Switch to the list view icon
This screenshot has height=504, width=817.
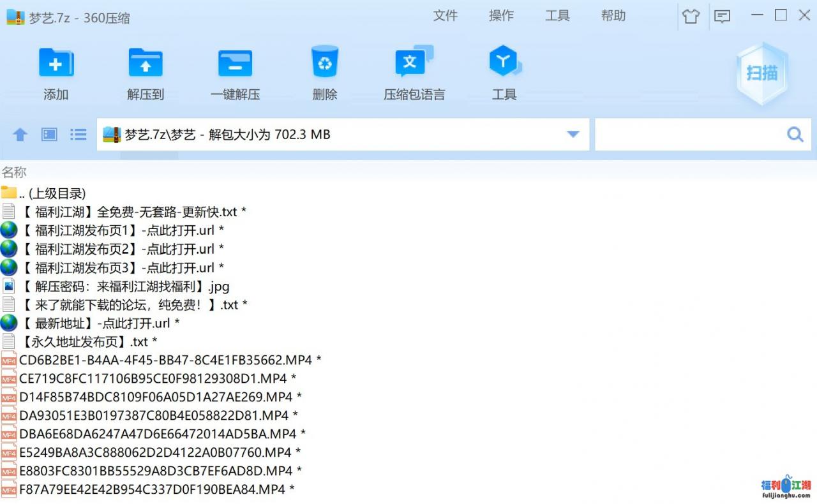[79, 135]
